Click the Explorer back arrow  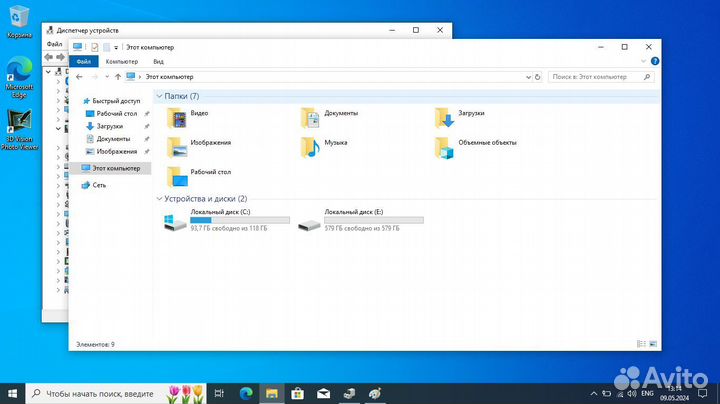pyautogui.click(x=79, y=77)
